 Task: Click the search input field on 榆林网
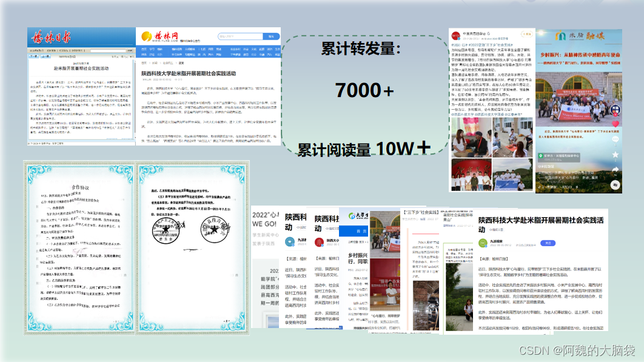240,36
